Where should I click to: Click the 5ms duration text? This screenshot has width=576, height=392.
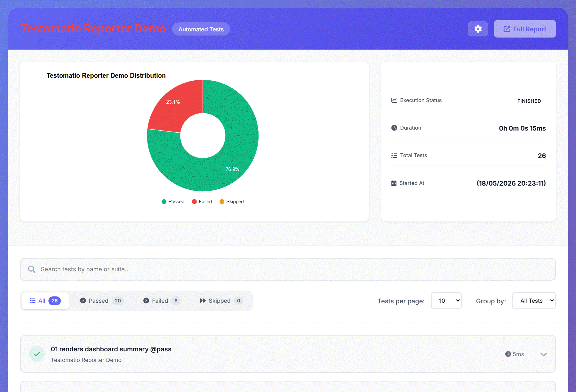pos(518,354)
